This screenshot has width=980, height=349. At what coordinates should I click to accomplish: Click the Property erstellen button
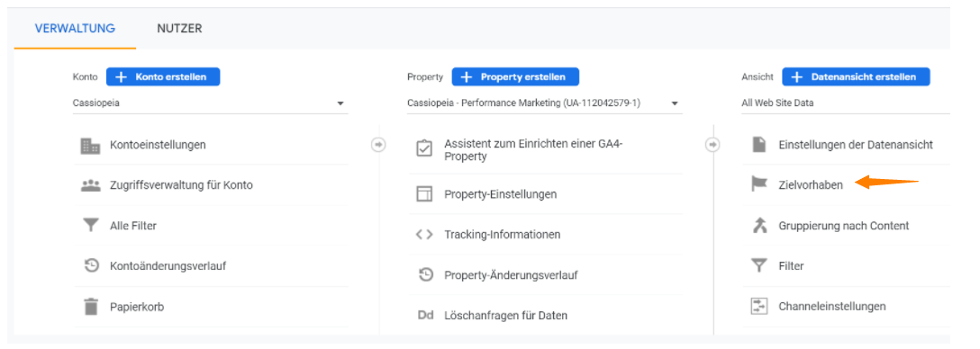point(515,76)
